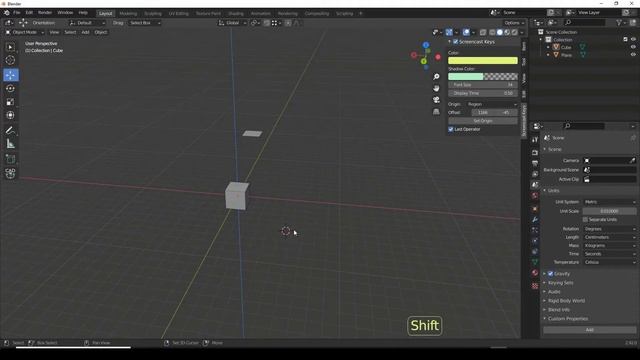Hide the Plane object in outliner
The width and height of the screenshot is (640, 360).
click(x=633, y=55)
